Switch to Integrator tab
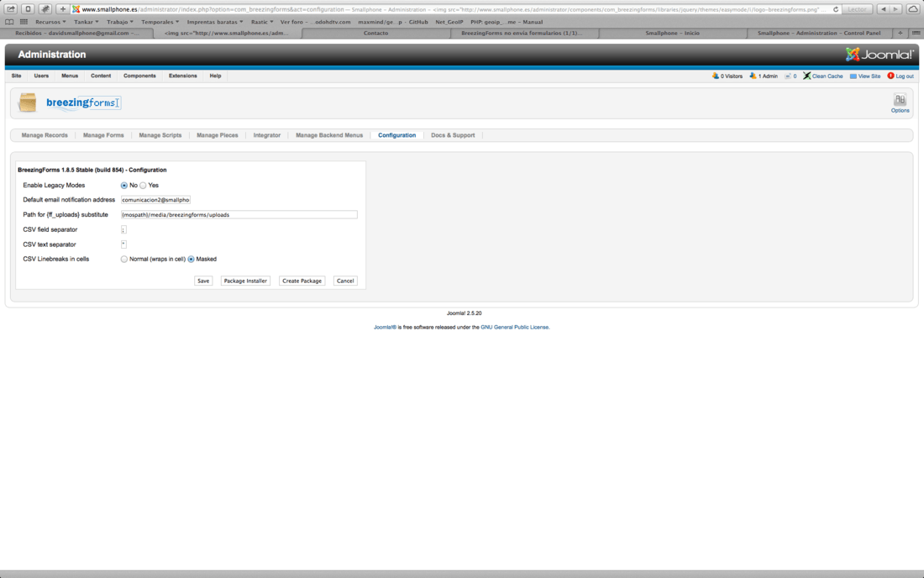Screen dimensions: 924x578 [267, 135]
